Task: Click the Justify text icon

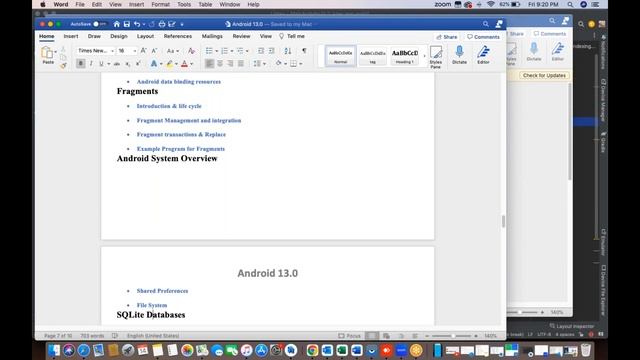Action: click(241, 64)
